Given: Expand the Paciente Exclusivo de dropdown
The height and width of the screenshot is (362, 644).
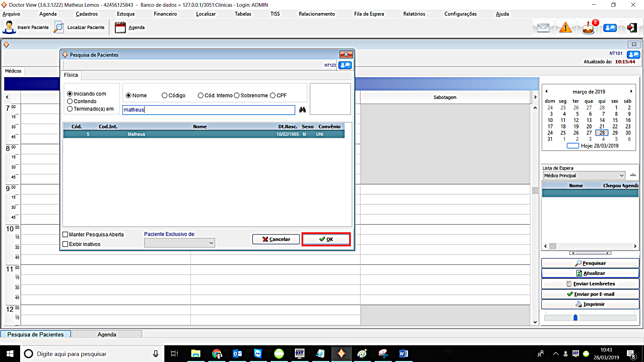Looking at the screenshot, I should click(x=211, y=243).
